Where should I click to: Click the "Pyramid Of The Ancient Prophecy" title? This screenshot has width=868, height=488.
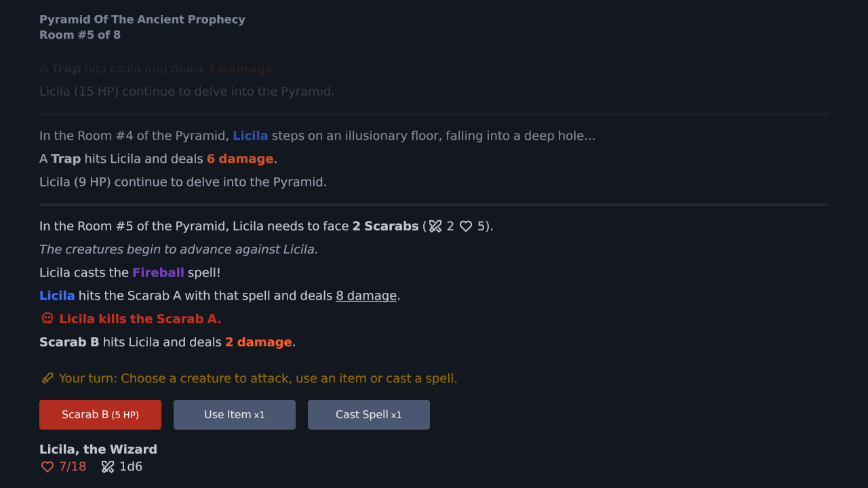[142, 20]
